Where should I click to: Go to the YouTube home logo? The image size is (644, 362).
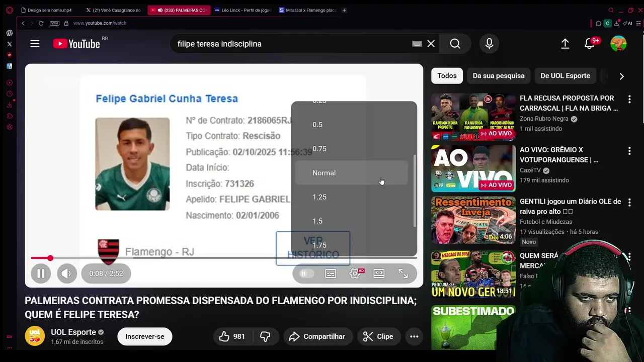76,44
